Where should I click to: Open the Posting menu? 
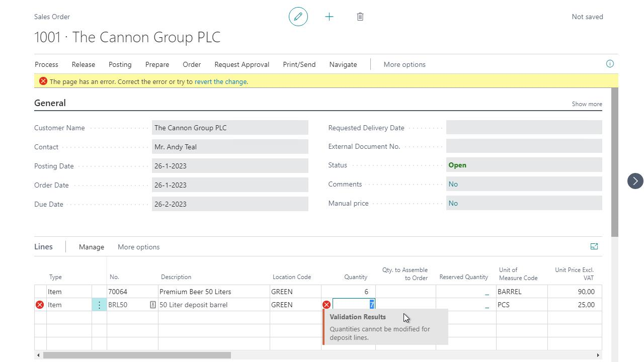point(120,64)
